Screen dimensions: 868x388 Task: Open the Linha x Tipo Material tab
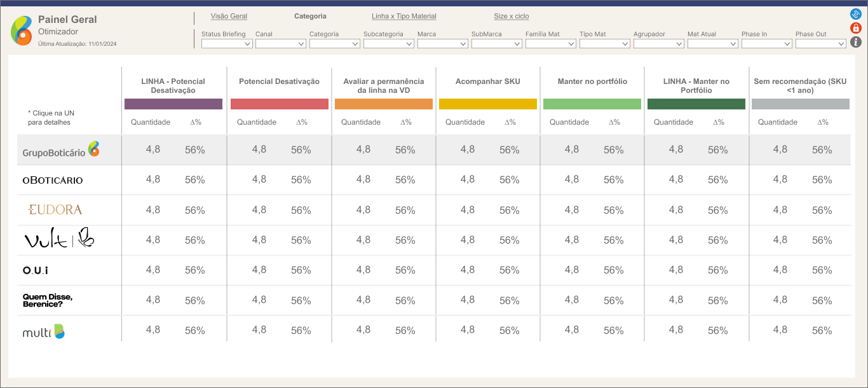pyautogui.click(x=403, y=17)
